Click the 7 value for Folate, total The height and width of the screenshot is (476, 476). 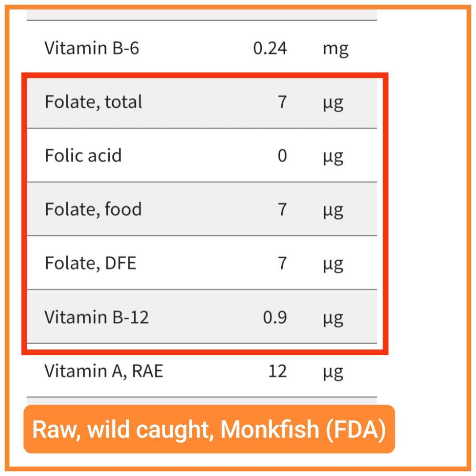coord(283,102)
